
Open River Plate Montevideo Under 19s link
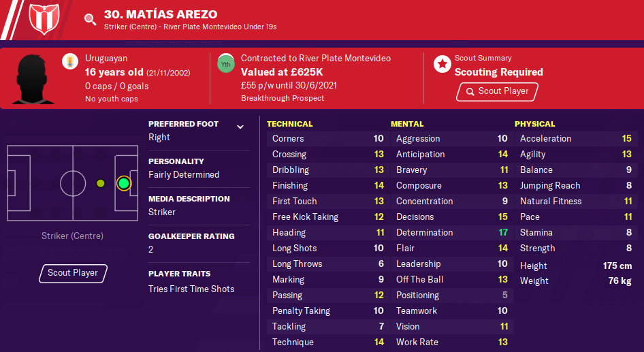[x=220, y=27]
